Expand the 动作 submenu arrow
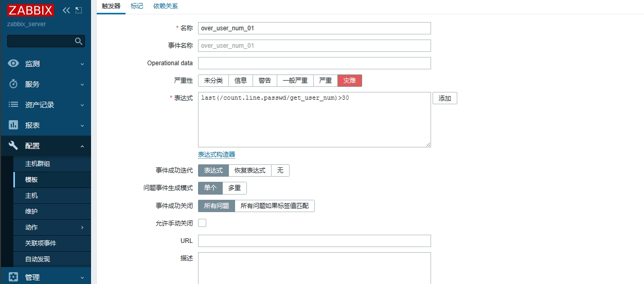 (x=82, y=228)
